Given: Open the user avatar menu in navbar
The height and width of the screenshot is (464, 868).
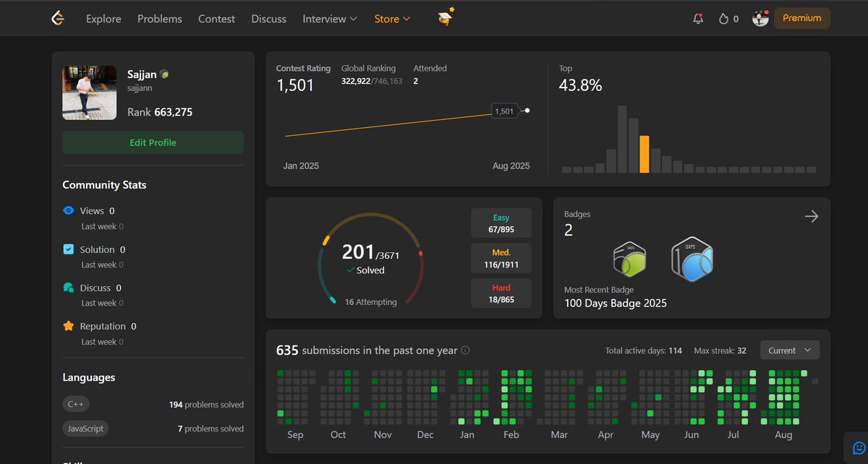Looking at the screenshot, I should 760,18.
